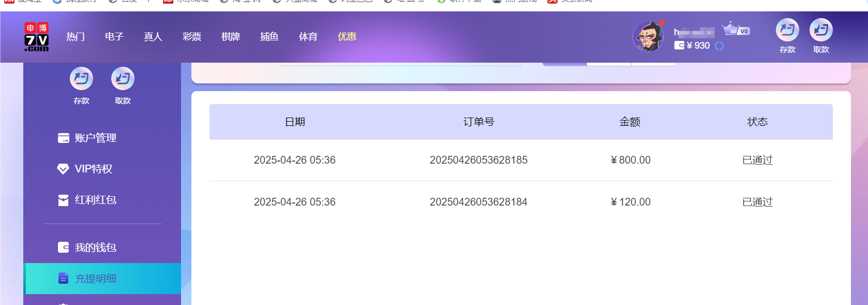Click the wallet icon beside ¥930 balance

[x=679, y=46]
